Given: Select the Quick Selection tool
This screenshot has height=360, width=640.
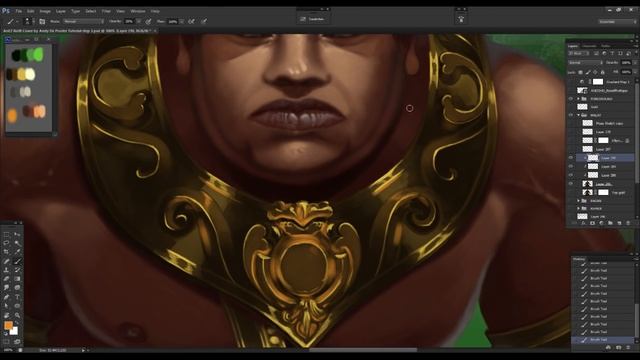Looking at the screenshot, I should point(17,243).
